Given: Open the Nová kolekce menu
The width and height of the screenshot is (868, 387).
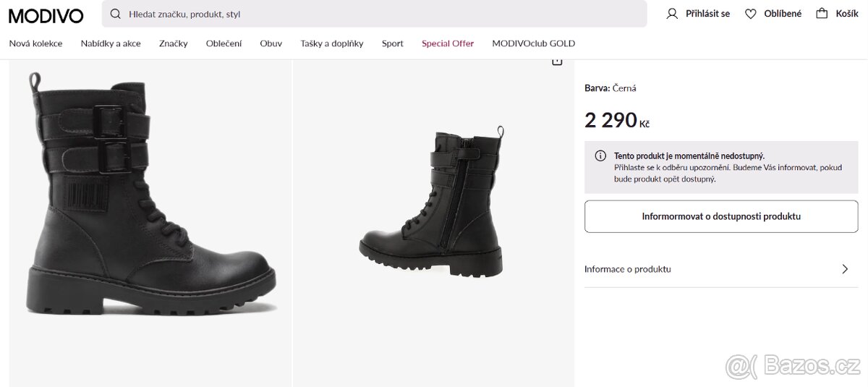Looking at the screenshot, I should (35, 43).
